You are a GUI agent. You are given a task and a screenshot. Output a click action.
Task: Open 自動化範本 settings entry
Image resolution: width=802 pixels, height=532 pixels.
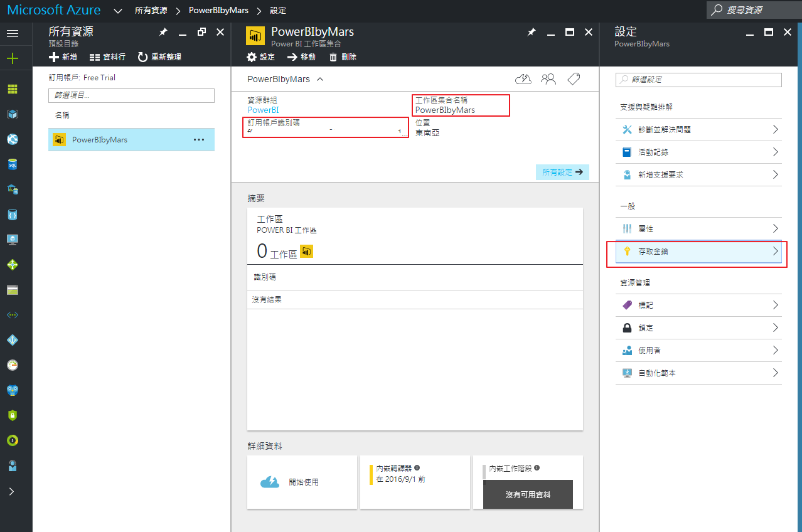(698, 373)
